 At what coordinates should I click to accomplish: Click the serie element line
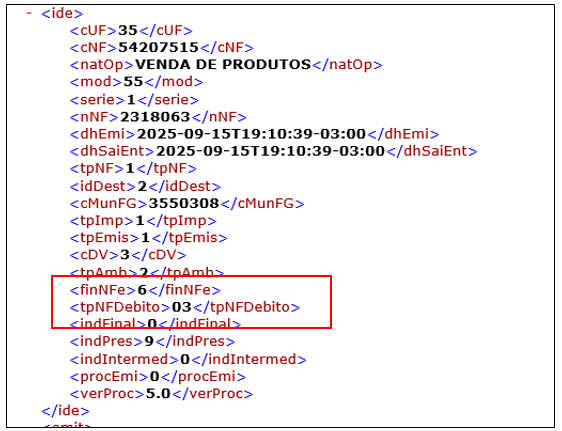pyautogui.click(x=134, y=100)
